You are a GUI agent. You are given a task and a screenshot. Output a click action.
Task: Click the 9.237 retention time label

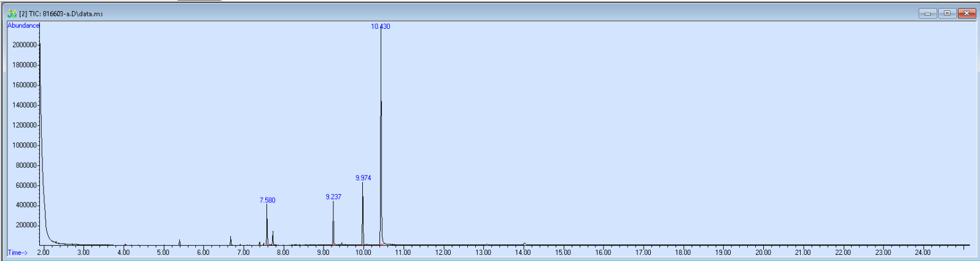pos(333,197)
